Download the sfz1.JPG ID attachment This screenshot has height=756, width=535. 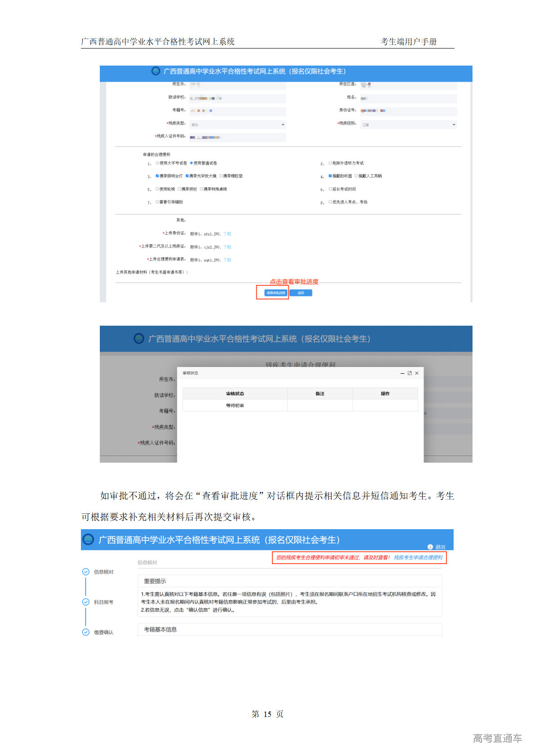coord(227,234)
